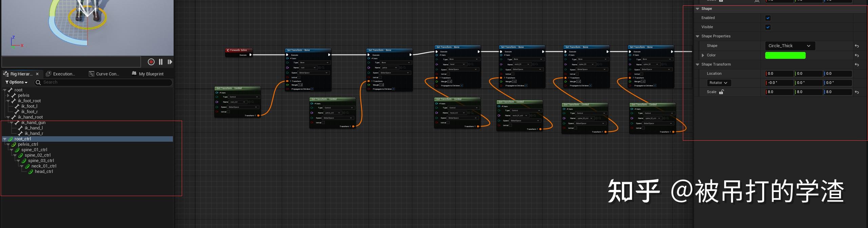This screenshot has width=868, height=228.
Task: Toggle Propagate to Children on root bone node
Action: coord(312,89)
